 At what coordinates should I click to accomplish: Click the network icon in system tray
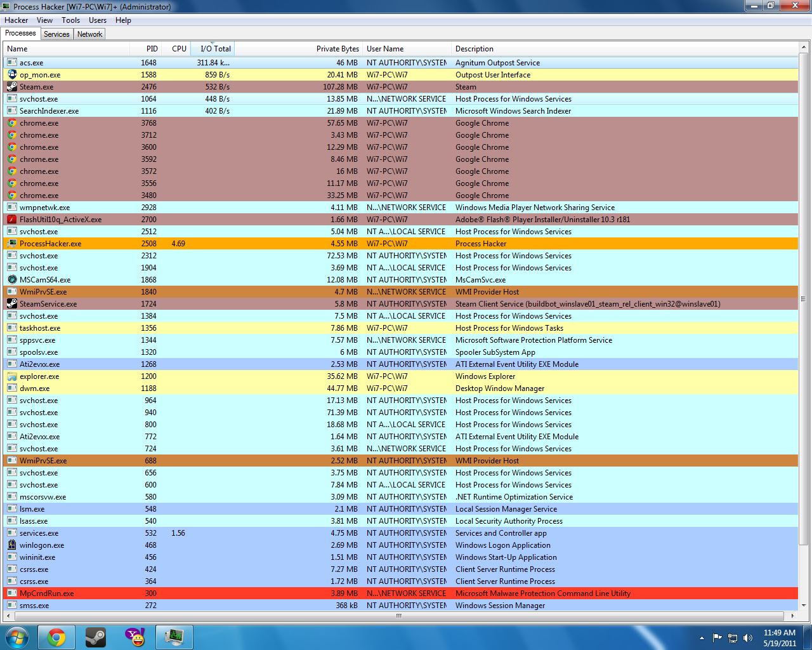[x=733, y=637]
